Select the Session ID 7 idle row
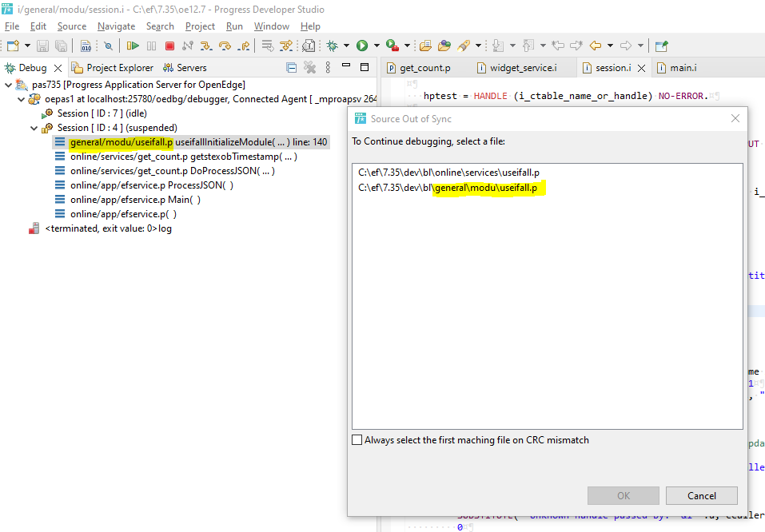The width and height of the screenshot is (765, 532). pyautogui.click(x=94, y=113)
